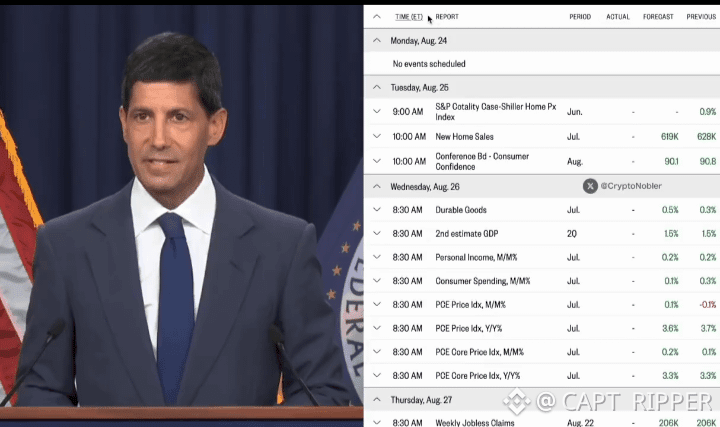Collapse all rows using header chevron
This screenshot has width=720, height=427.
tap(377, 17)
